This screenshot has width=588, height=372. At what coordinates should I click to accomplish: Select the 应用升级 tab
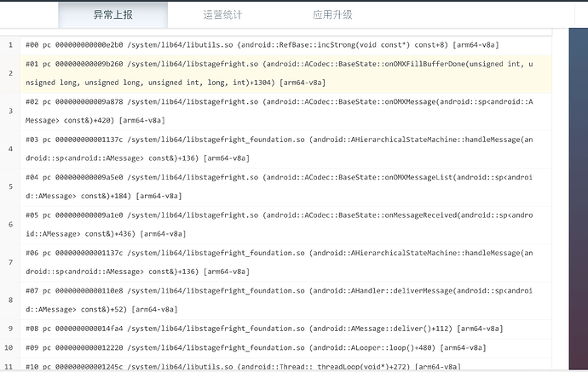[x=332, y=14]
